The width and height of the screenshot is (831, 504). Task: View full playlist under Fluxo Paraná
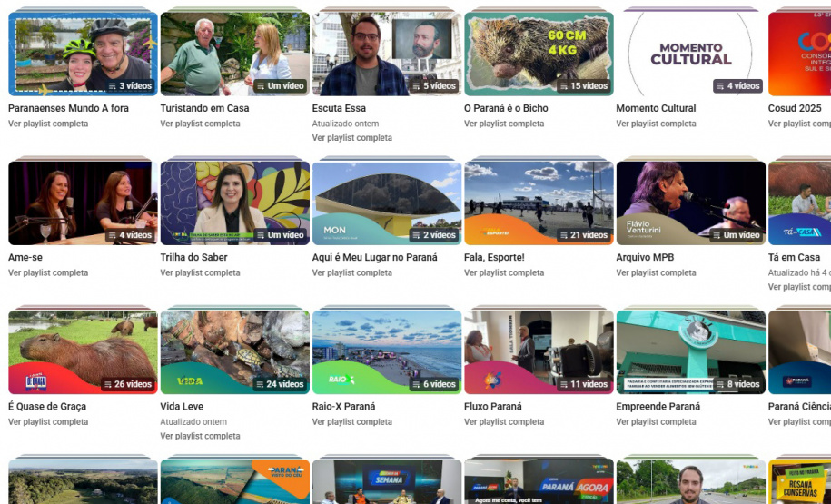coord(504,422)
